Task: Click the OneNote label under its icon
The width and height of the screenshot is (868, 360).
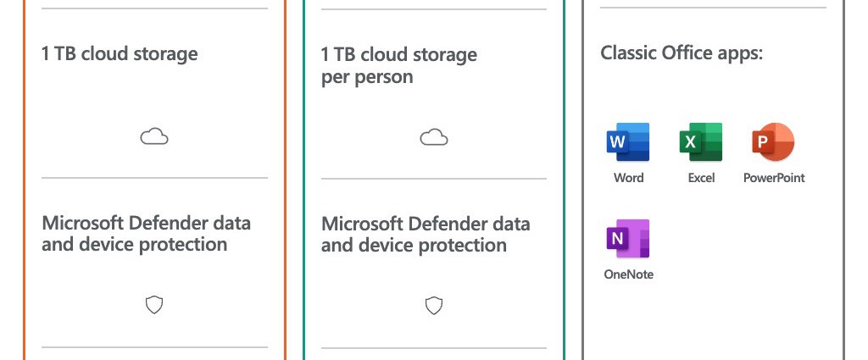Action: pyautogui.click(x=628, y=274)
